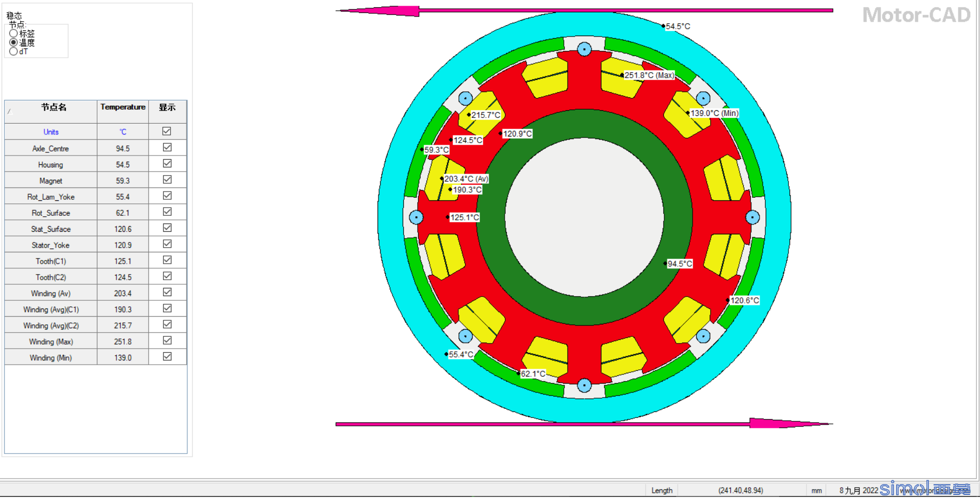The height and width of the screenshot is (498, 980).
Task: Click the 120.9°C stator yoke label
Action: [518, 133]
